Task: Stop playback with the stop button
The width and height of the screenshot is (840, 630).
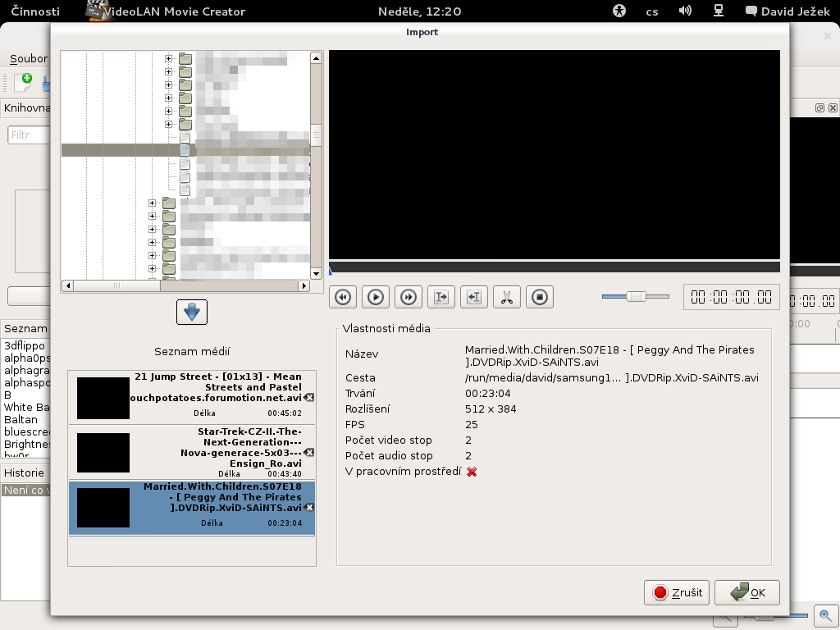Action: [540, 297]
